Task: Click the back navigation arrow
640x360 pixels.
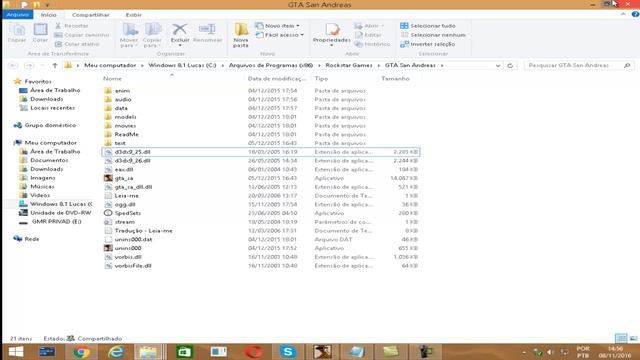Action: coord(13,65)
